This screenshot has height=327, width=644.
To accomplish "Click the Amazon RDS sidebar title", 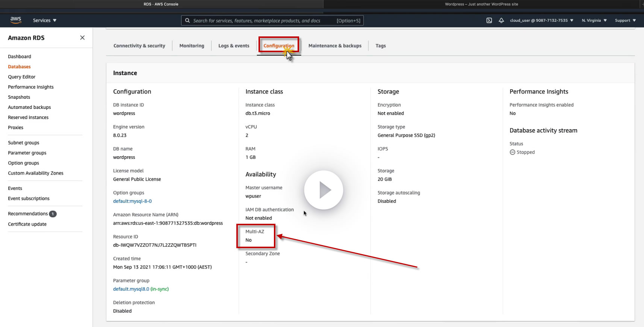I will pos(26,38).
